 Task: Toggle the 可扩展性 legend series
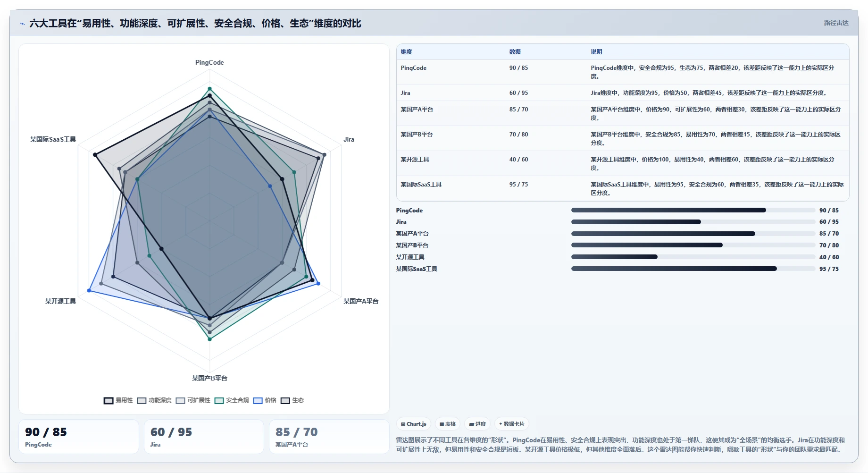[x=193, y=400]
